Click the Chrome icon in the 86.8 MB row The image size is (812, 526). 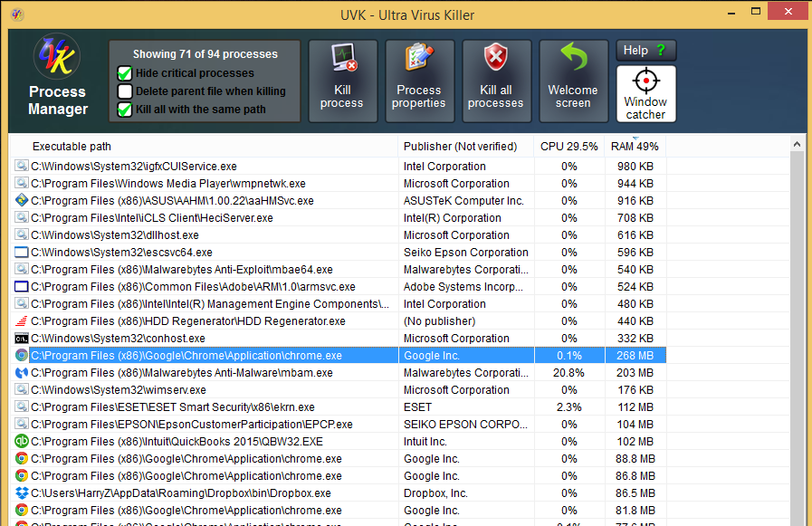21,476
